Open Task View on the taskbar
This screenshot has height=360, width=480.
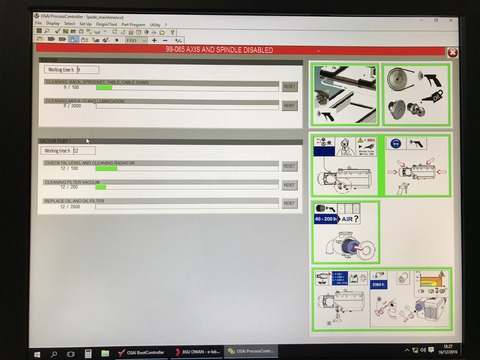(71, 354)
